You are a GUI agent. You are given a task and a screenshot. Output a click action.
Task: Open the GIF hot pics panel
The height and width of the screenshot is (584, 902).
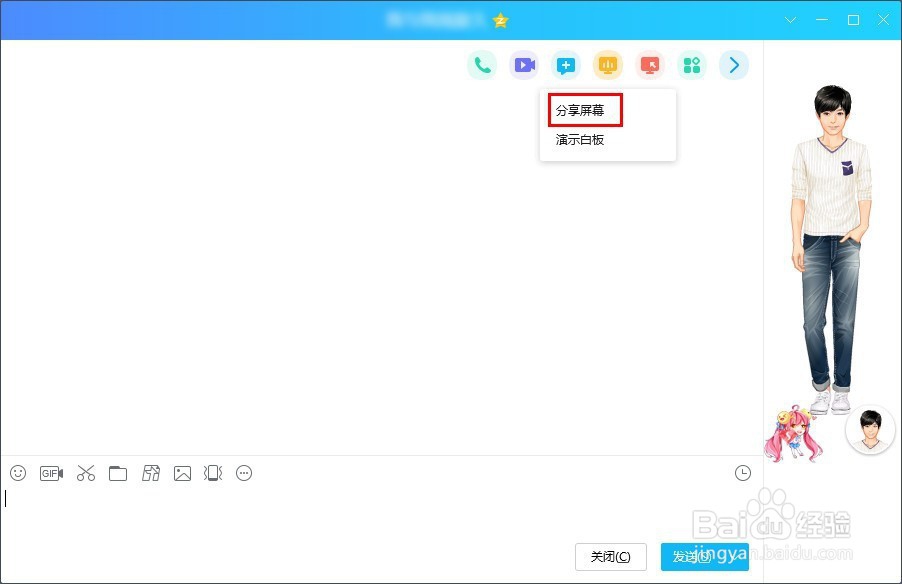tap(51, 473)
